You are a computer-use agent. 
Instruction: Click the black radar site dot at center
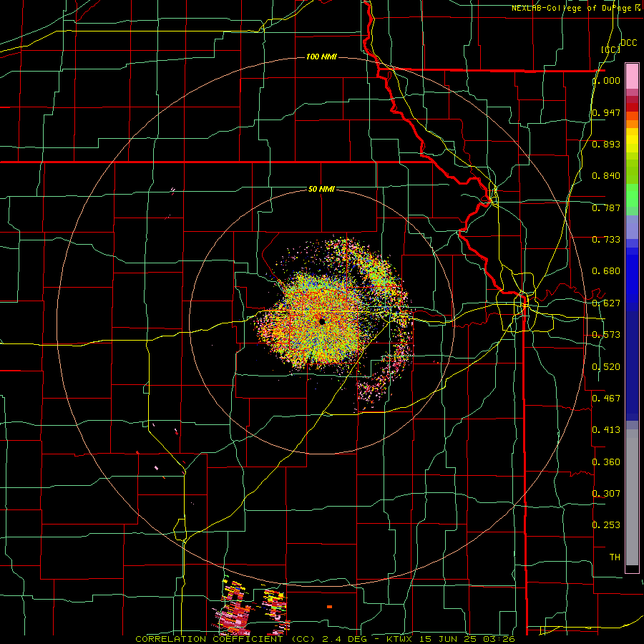tap(322, 321)
